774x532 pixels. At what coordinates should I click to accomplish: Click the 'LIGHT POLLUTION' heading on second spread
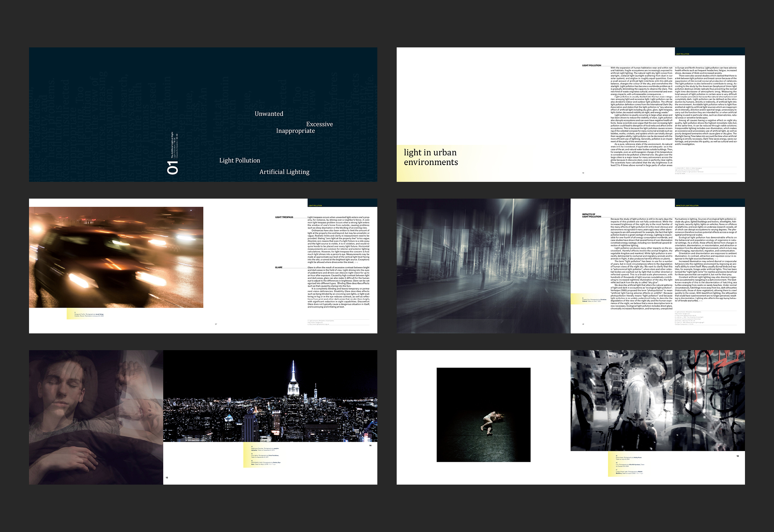point(591,65)
